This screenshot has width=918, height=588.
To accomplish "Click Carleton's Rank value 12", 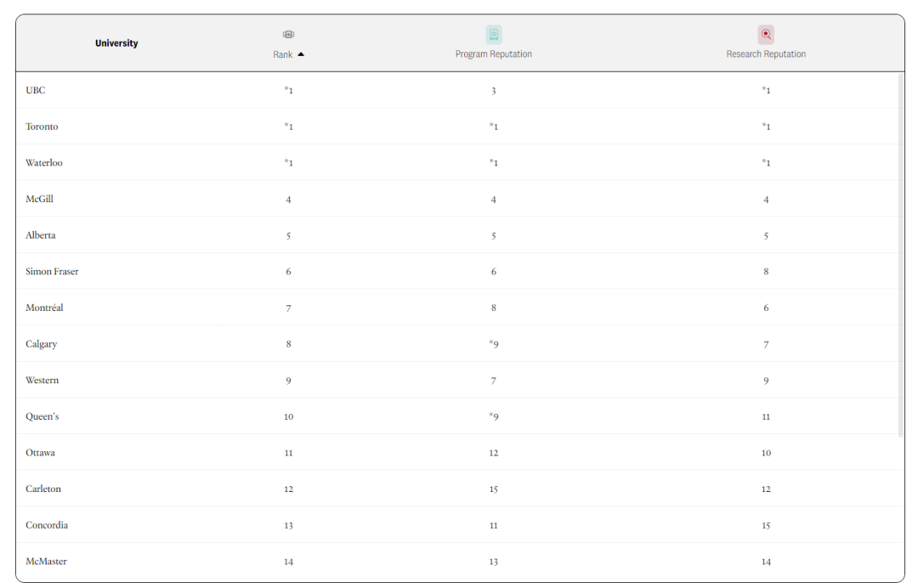I will click(x=289, y=489).
